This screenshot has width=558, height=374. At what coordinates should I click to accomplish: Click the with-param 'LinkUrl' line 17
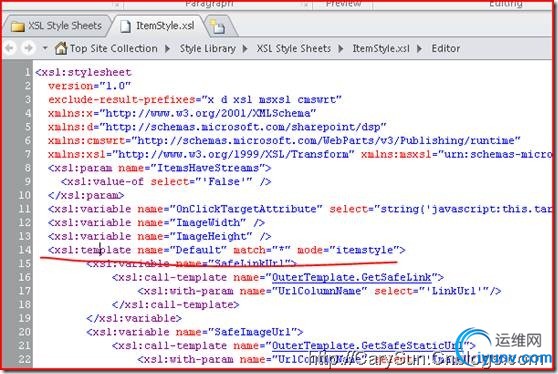(319, 291)
